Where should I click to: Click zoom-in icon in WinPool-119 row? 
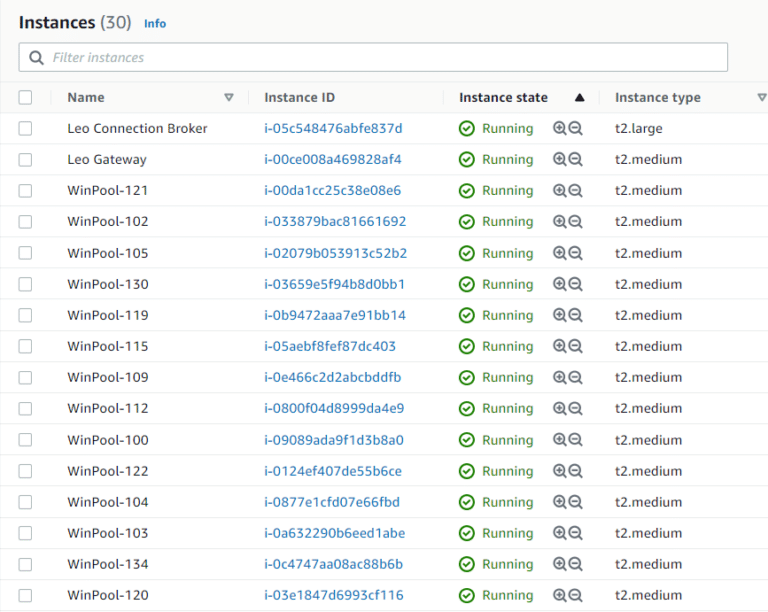pyautogui.click(x=559, y=315)
